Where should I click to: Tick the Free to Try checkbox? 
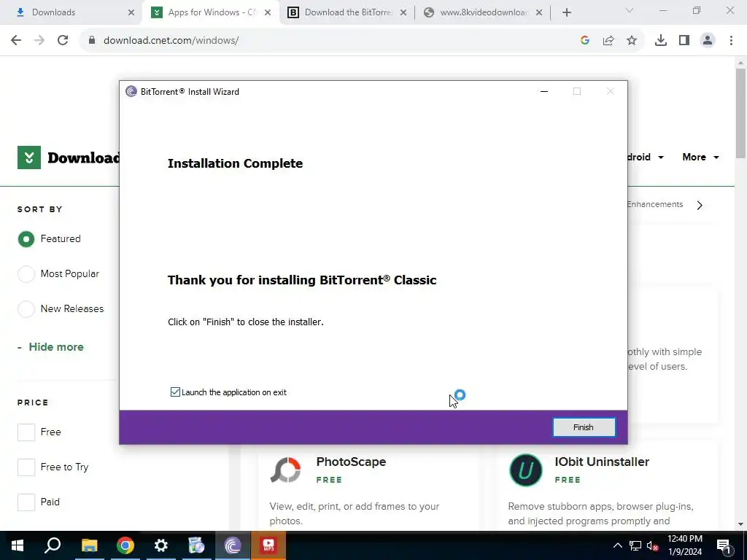point(26,467)
